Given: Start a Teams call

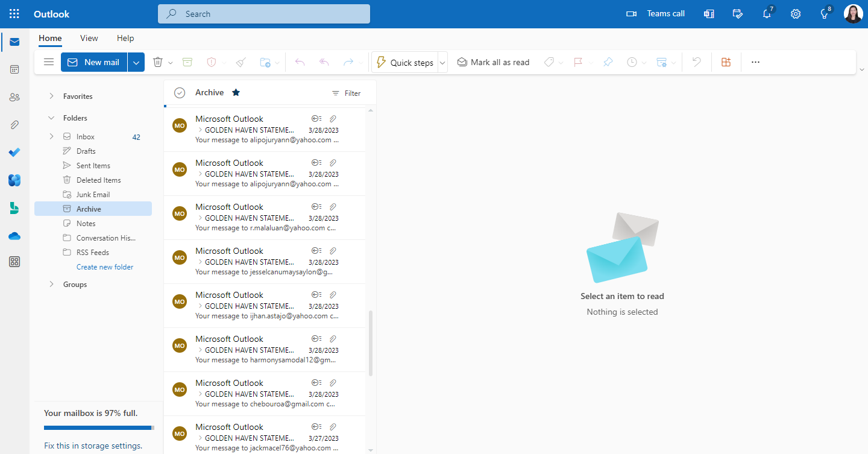Looking at the screenshot, I should (656, 14).
